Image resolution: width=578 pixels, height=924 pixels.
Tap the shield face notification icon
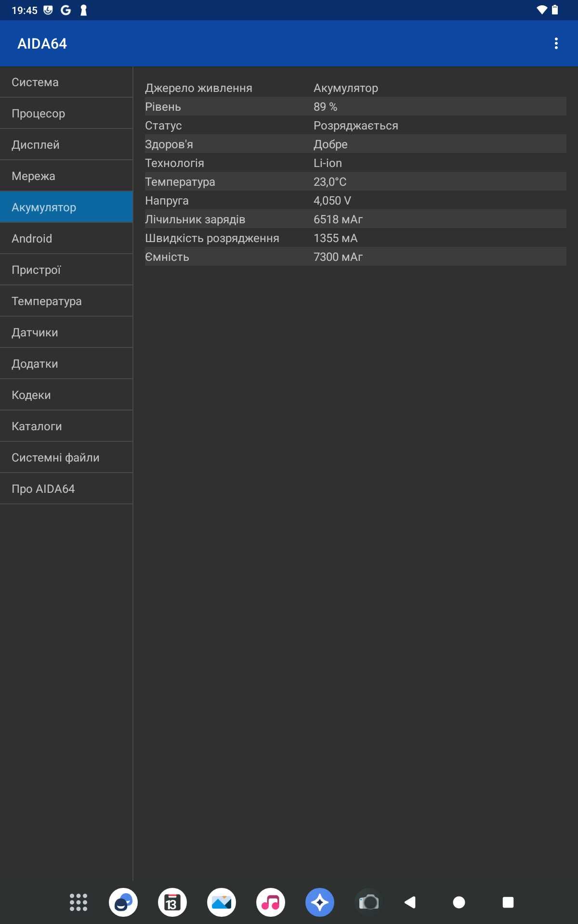click(x=48, y=10)
